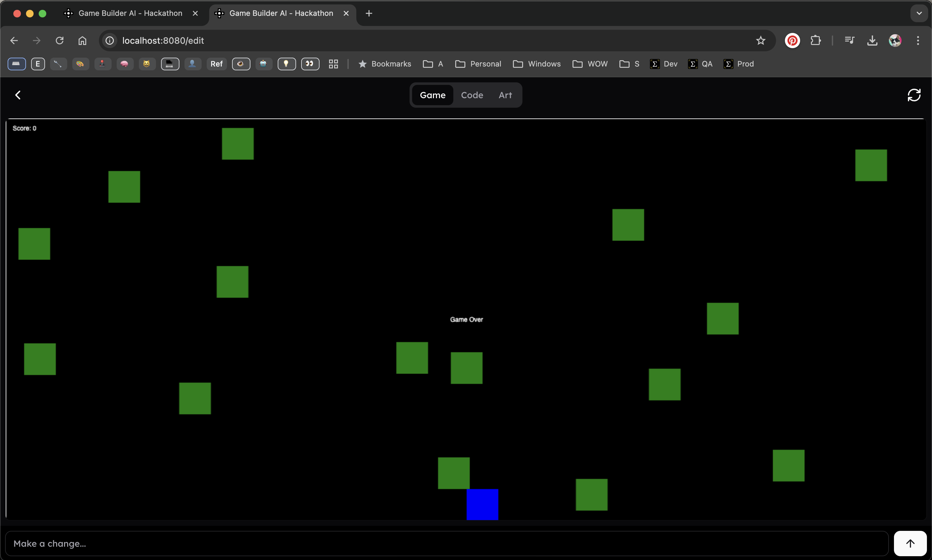Open the Pinterest extension icon
The image size is (932, 560).
(792, 40)
